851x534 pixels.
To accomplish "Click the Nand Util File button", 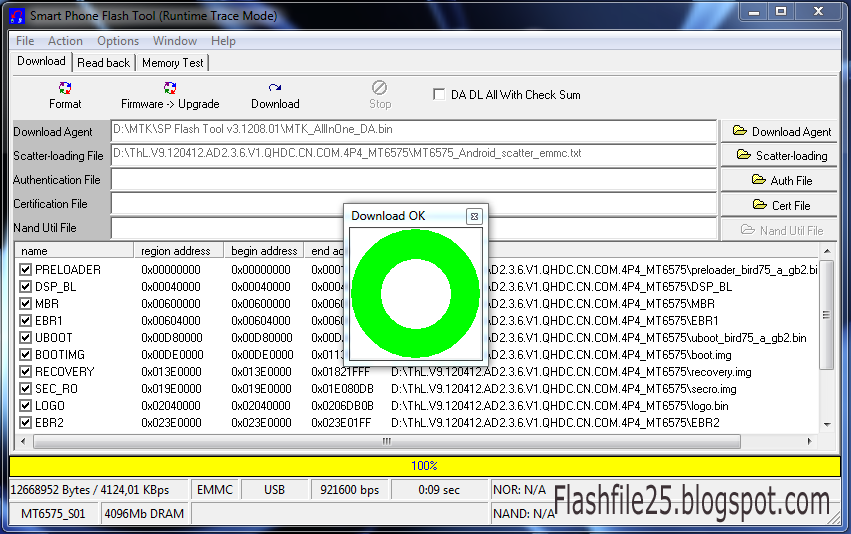I will pyautogui.click(x=779, y=231).
